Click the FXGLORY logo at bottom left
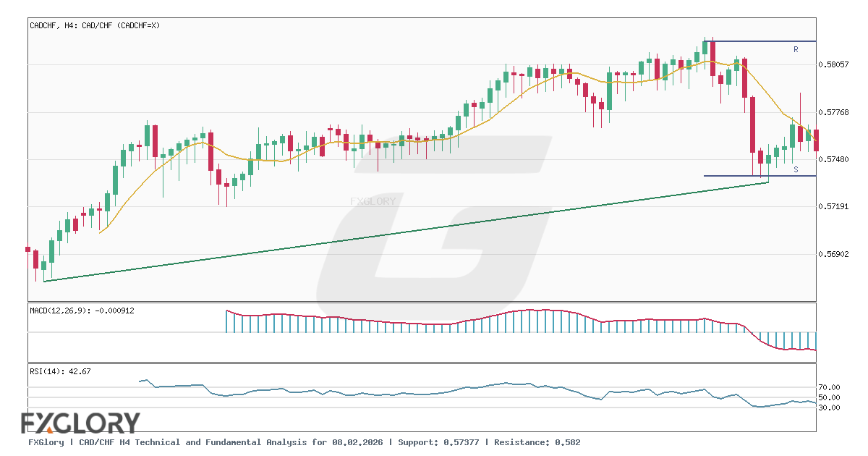The image size is (868, 456). [80, 423]
